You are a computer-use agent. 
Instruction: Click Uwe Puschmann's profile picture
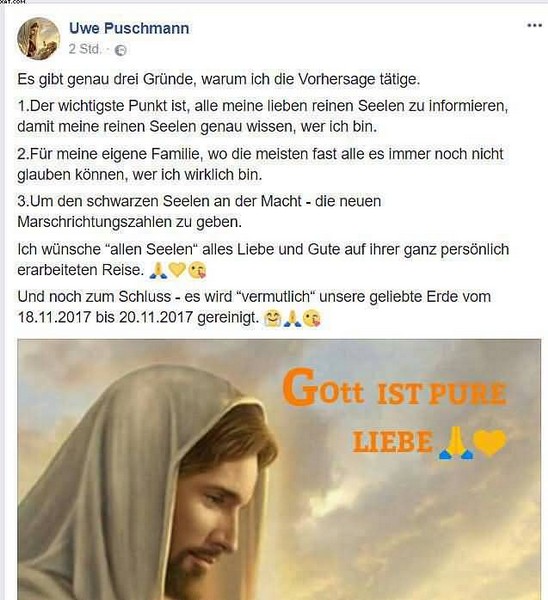[38, 39]
